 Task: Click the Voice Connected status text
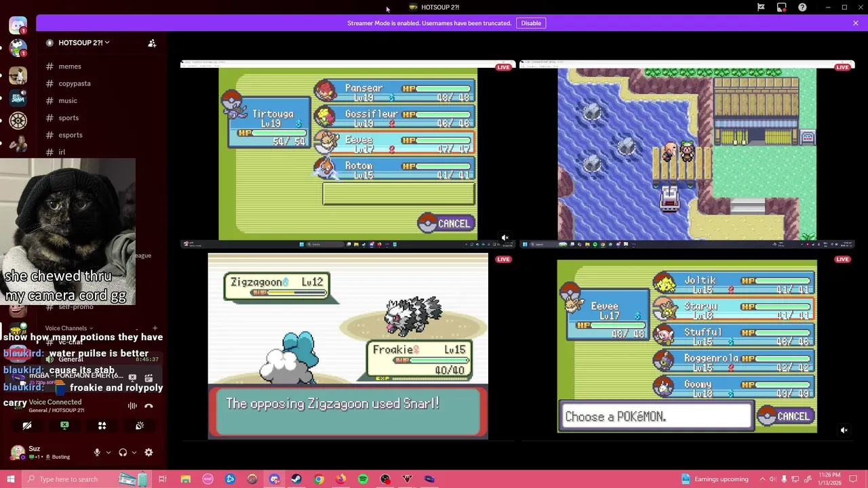(55, 402)
